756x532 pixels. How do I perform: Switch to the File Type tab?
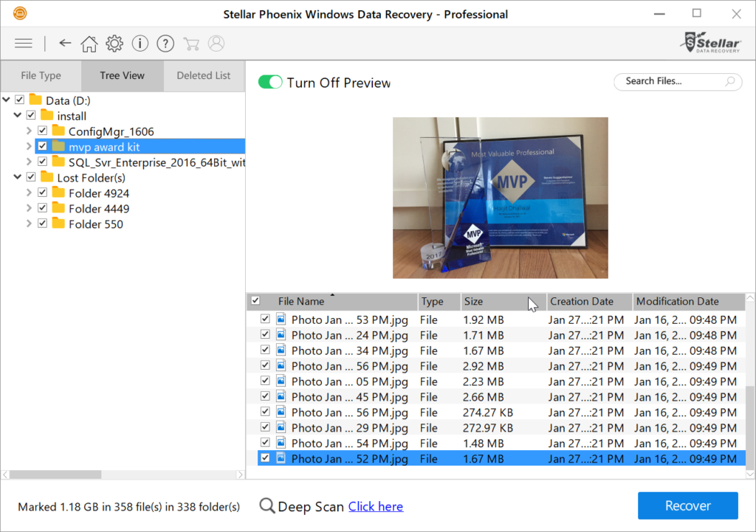pos(41,76)
